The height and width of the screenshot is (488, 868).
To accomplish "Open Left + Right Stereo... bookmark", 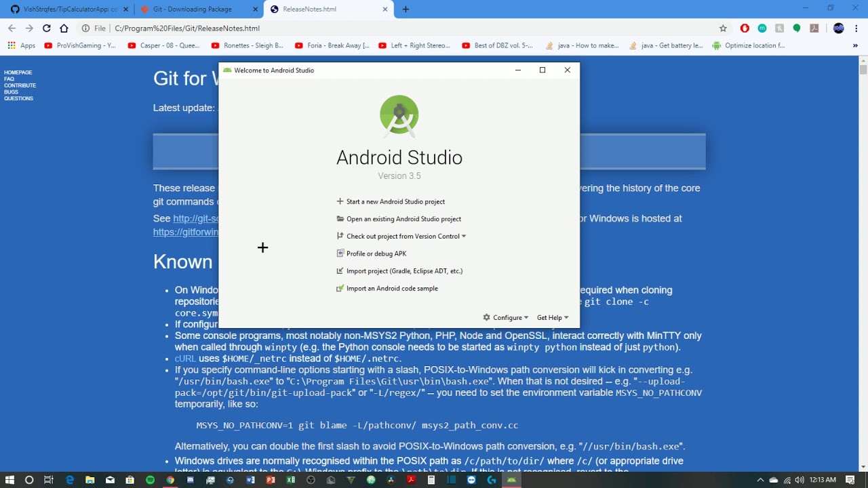I will (414, 45).
